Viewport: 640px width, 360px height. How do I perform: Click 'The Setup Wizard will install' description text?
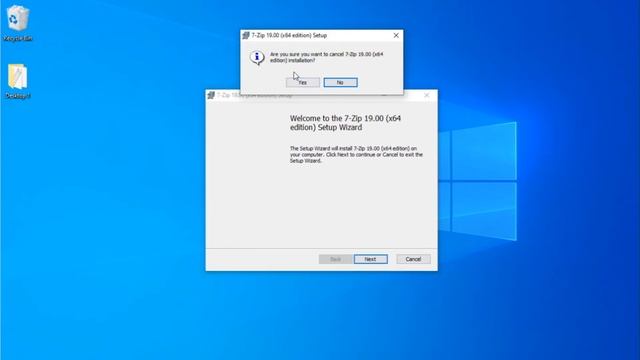click(356, 155)
